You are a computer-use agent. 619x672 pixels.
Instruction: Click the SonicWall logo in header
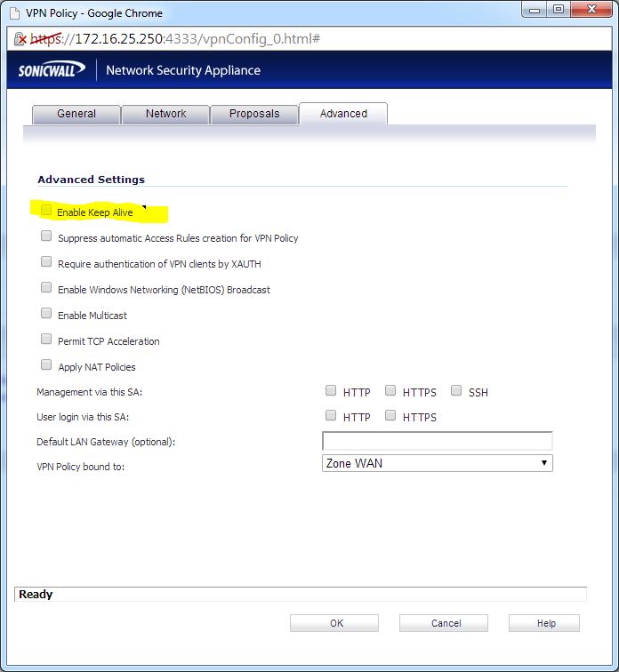coord(52,70)
